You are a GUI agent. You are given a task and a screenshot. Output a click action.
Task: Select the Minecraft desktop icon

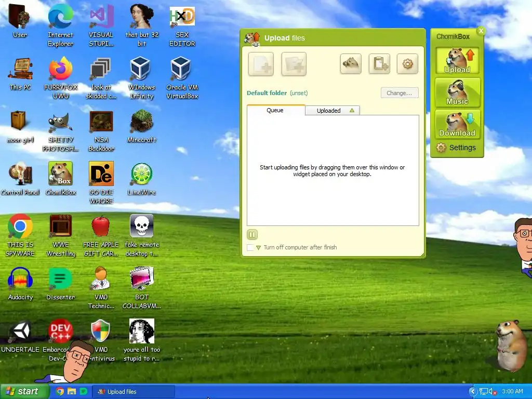[142, 126]
